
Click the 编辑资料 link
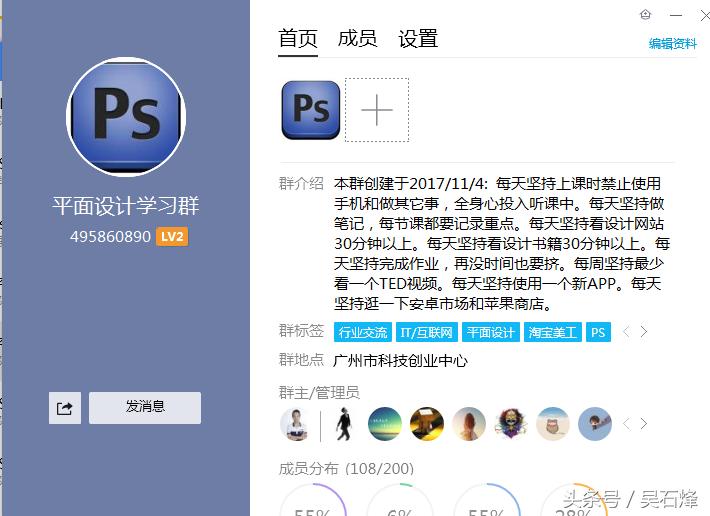[672, 43]
